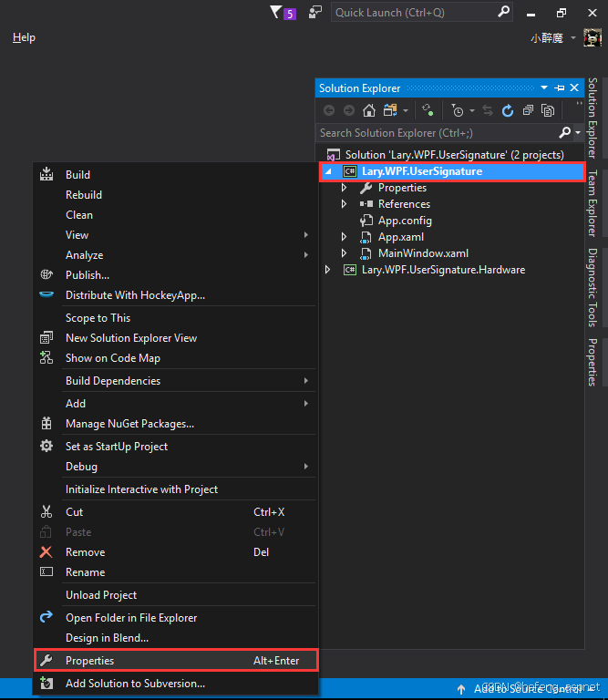Screen dimensions: 608x700
Task: Choose Rebuild from the context menu
Action: (x=175, y=195)
